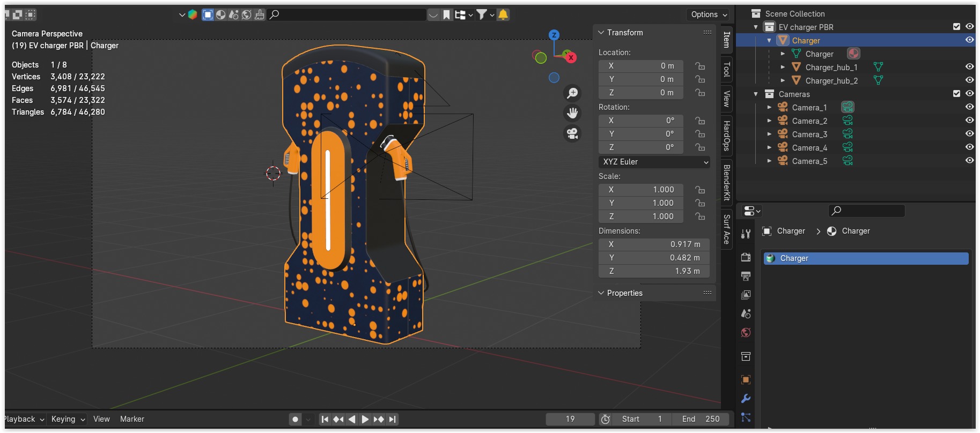Screen dimensions: 980x433
Task: Open the Modifiers wrench icon
Action: [x=746, y=399]
